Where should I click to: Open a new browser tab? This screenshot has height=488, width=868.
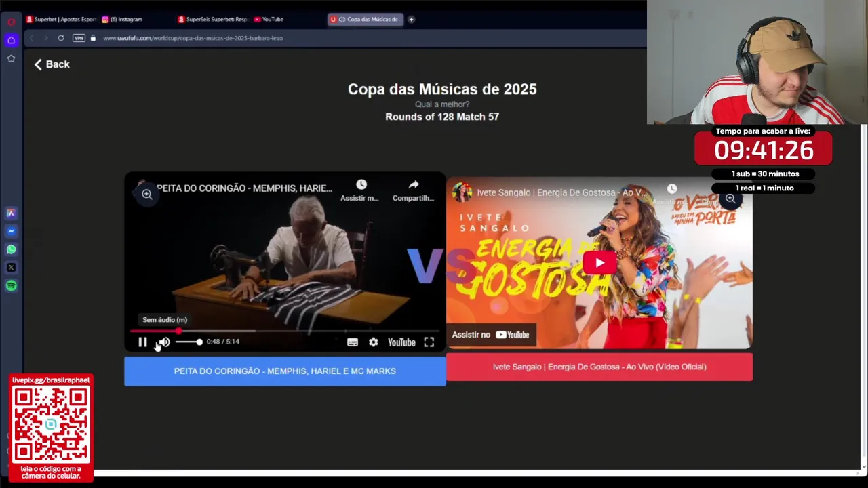411,19
